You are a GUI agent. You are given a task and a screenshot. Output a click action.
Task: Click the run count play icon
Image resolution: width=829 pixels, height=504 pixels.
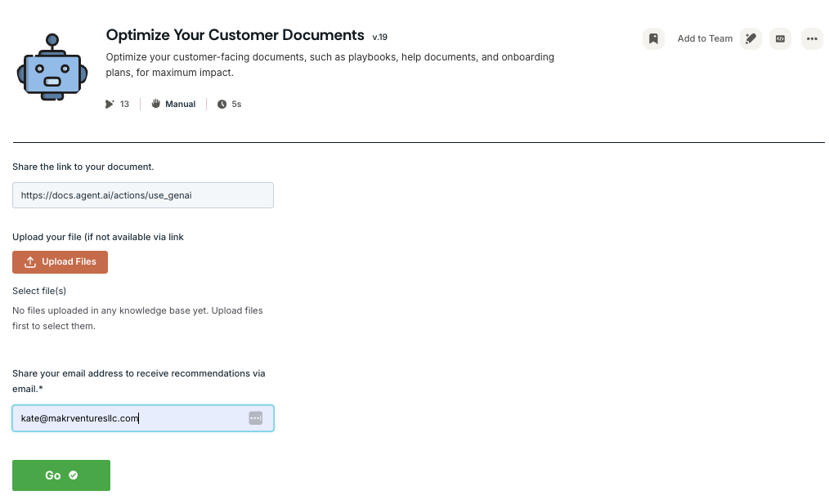(x=110, y=105)
